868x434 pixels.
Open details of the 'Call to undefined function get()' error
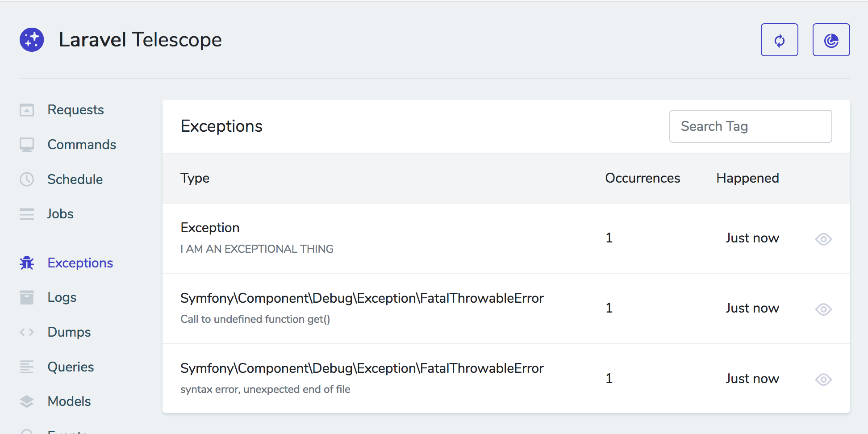[x=823, y=309]
